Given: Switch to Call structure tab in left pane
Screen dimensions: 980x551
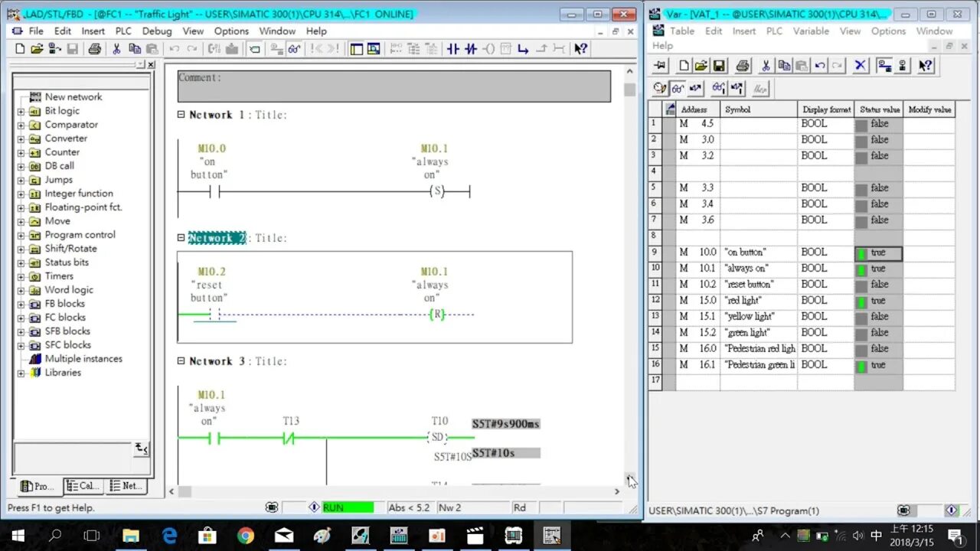Looking at the screenshot, I should pyautogui.click(x=82, y=486).
